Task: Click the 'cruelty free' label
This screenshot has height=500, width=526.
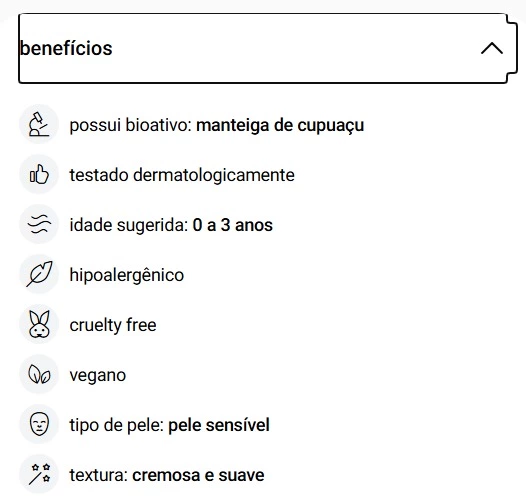Action: [x=113, y=325]
